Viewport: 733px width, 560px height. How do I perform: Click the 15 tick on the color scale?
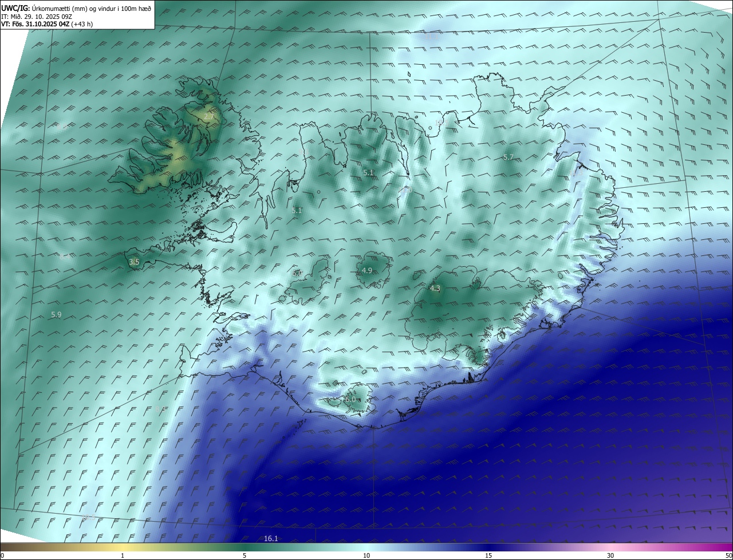pos(488,555)
